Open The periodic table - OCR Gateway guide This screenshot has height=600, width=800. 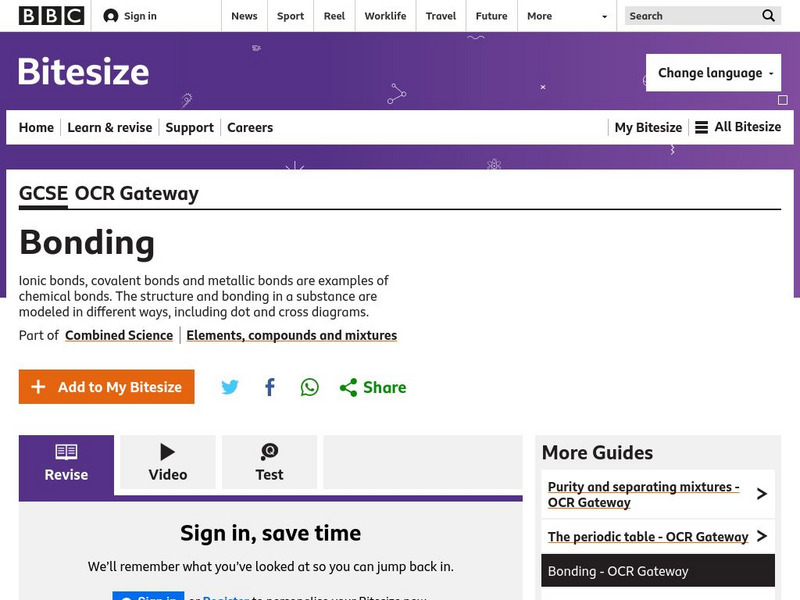coord(648,537)
